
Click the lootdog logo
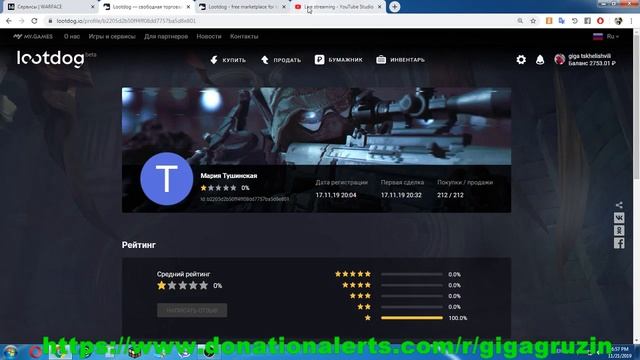pyautogui.click(x=51, y=58)
